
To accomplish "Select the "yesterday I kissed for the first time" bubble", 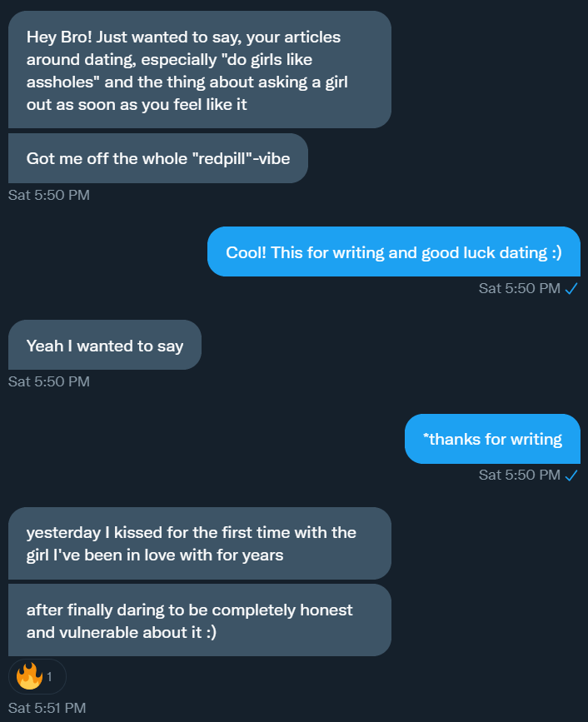I will (x=199, y=543).
